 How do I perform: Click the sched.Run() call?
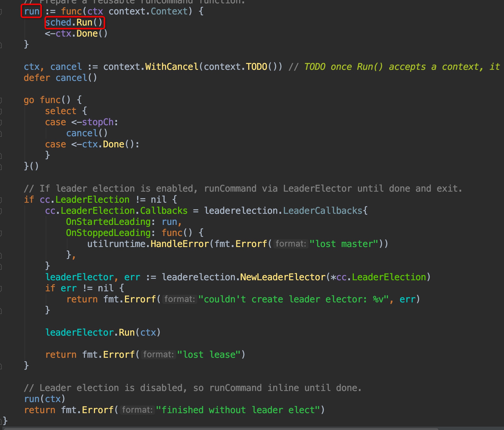[74, 22]
